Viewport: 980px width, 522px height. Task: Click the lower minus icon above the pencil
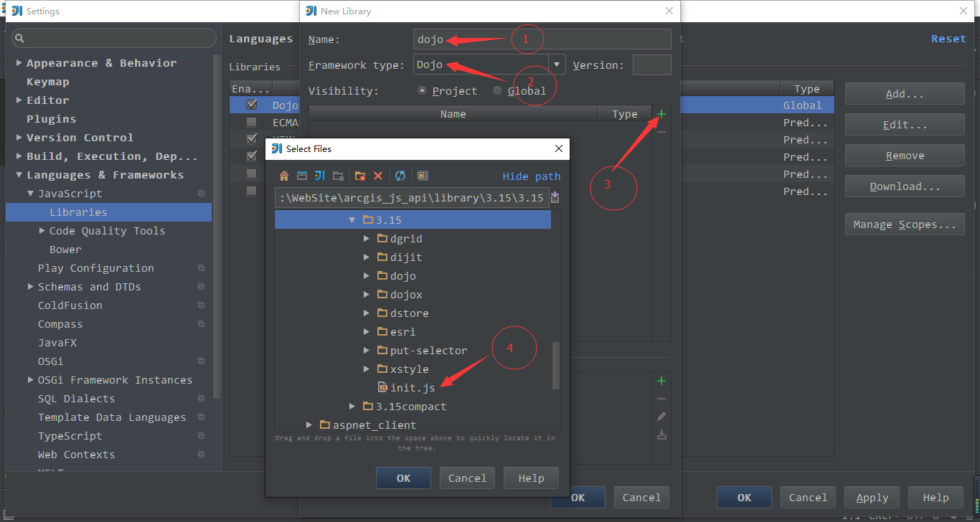[x=661, y=399]
